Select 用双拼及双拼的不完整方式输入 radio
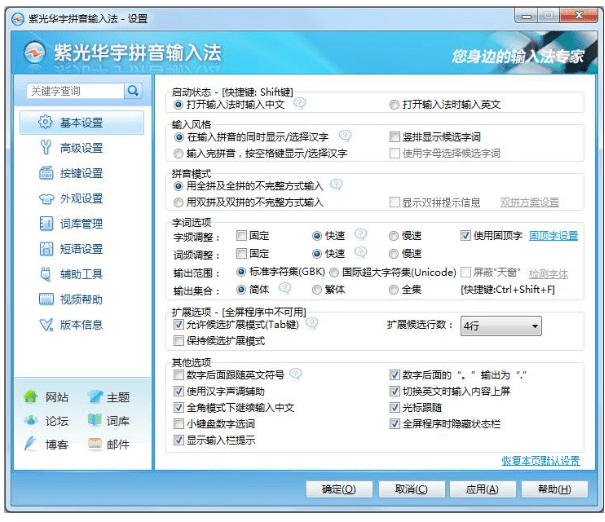605x522 pixels. point(178,202)
